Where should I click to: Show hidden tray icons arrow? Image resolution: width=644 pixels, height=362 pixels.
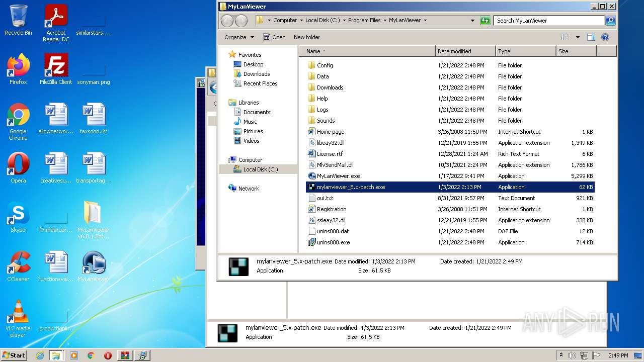coord(561,355)
